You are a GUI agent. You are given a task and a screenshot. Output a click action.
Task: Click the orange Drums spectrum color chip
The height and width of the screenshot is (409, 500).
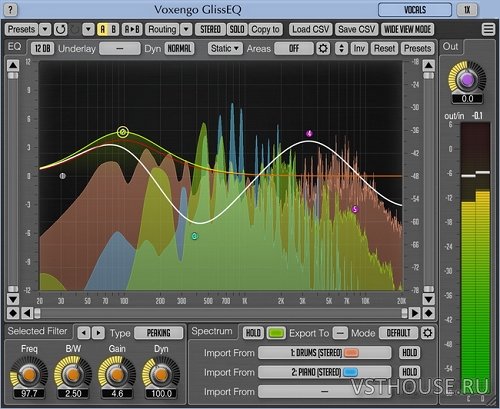[x=351, y=353]
